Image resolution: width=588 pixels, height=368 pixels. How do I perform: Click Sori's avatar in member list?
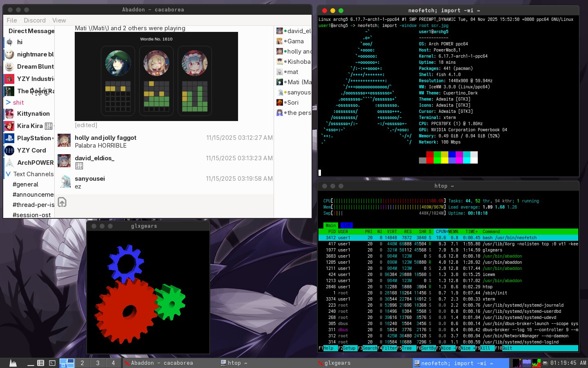point(280,103)
